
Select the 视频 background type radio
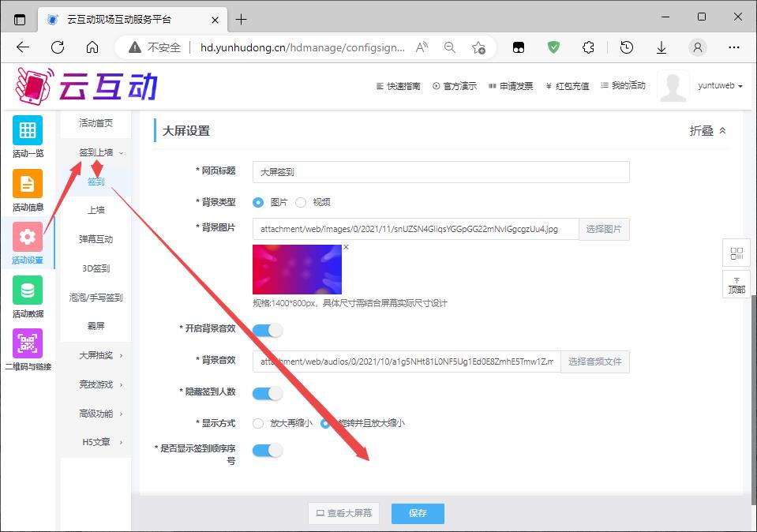(x=301, y=202)
